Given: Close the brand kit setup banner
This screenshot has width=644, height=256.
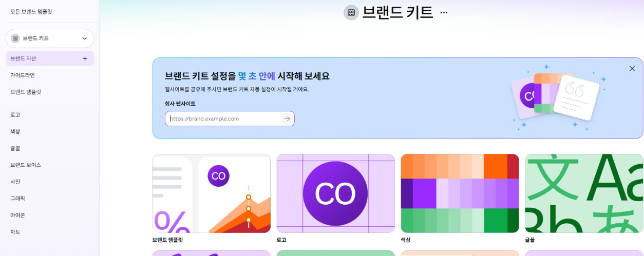Looking at the screenshot, I should point(632,68).
